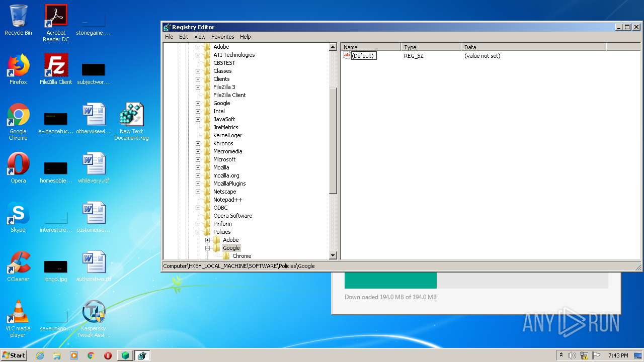Image resolution: width=644 pixels, height=362 pixels.
Task: Launch Google Chrome desktop shortcut
Action: (18, 122)
